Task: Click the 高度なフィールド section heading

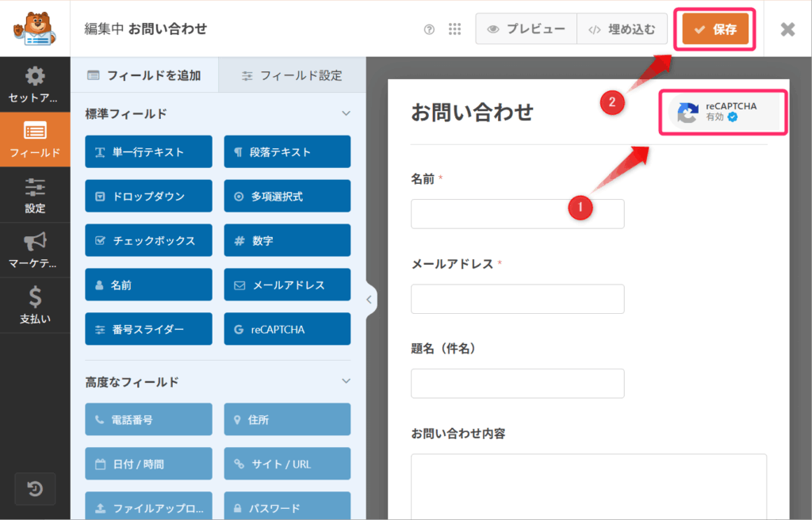Action: pos(132,382)
